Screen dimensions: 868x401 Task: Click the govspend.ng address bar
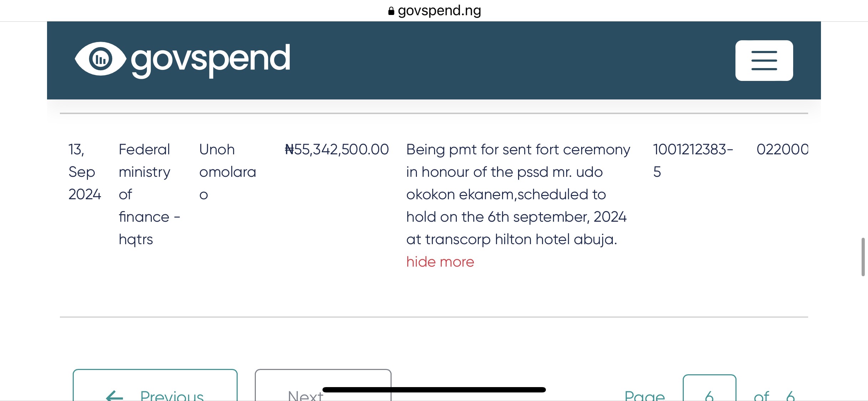(x=434, y=11)
